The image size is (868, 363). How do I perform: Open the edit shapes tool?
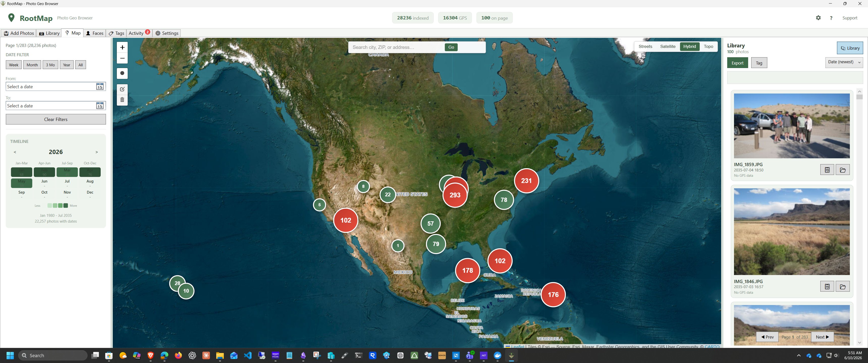(x=122, y=89)
